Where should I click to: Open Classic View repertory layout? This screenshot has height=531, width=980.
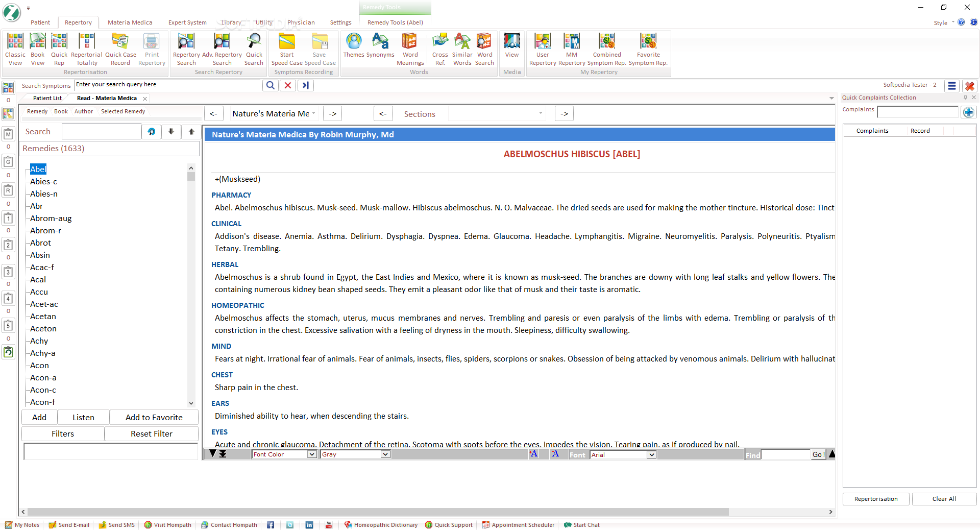(x=15, y=50)
